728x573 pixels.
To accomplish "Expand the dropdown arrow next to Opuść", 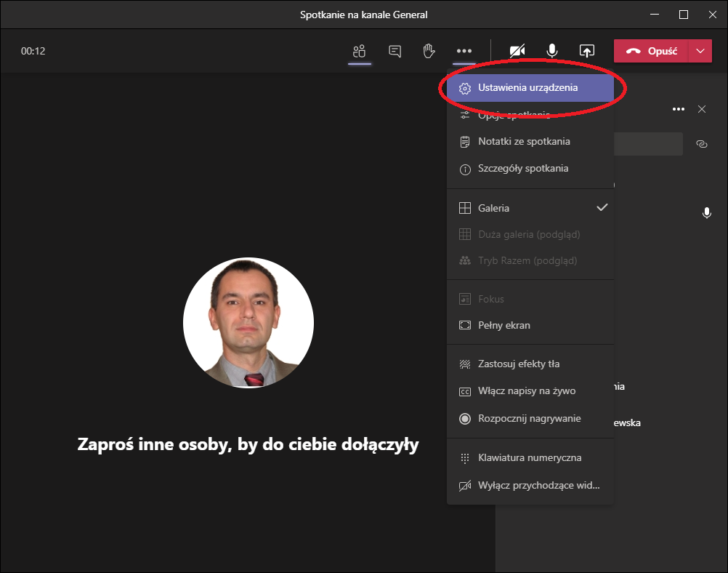I will click(700, 51).
